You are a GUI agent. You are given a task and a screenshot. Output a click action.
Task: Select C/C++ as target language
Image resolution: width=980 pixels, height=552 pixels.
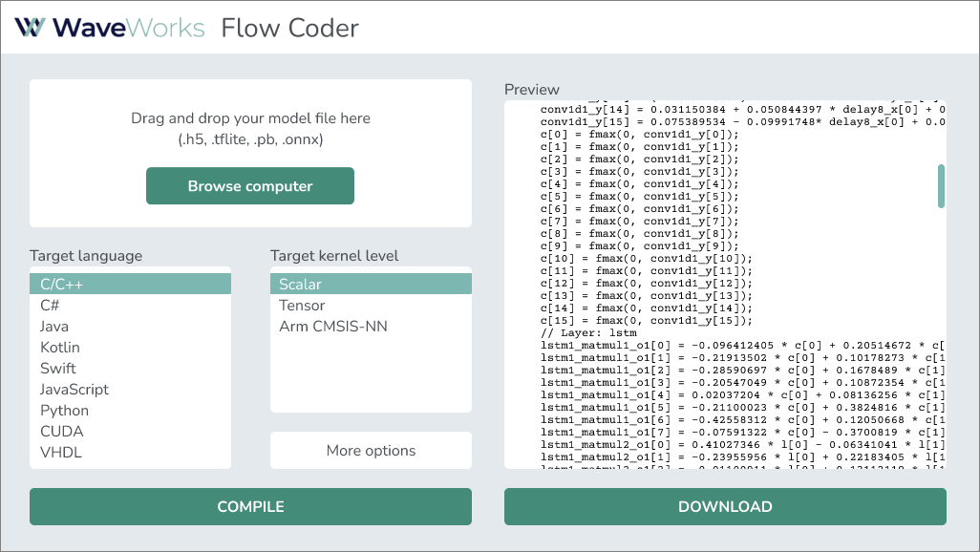130,284
